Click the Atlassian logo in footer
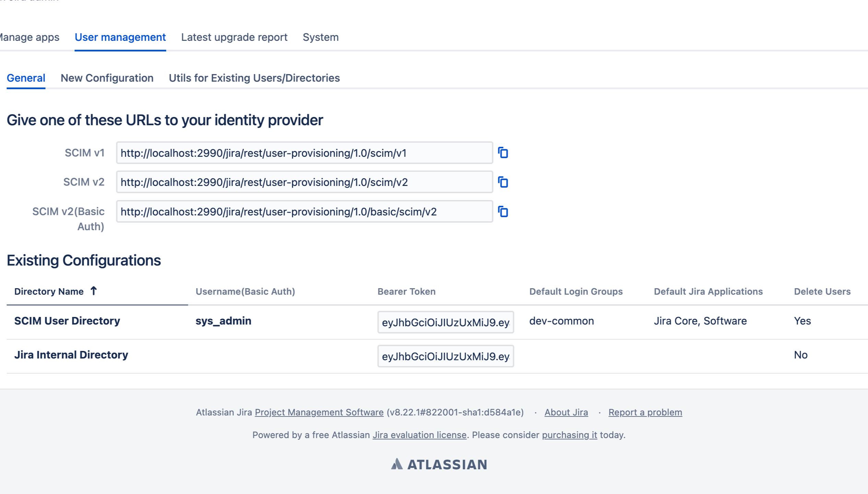This screenshot has height=494, width=868. 439,464
